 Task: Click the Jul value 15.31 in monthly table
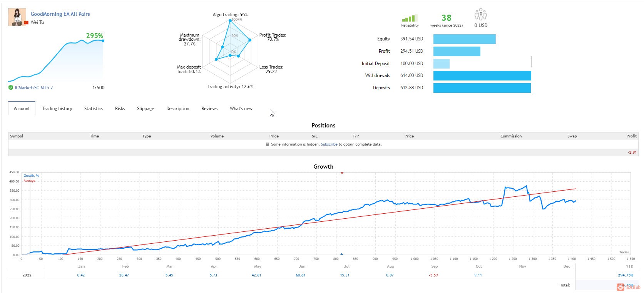[x=345, y=275]
